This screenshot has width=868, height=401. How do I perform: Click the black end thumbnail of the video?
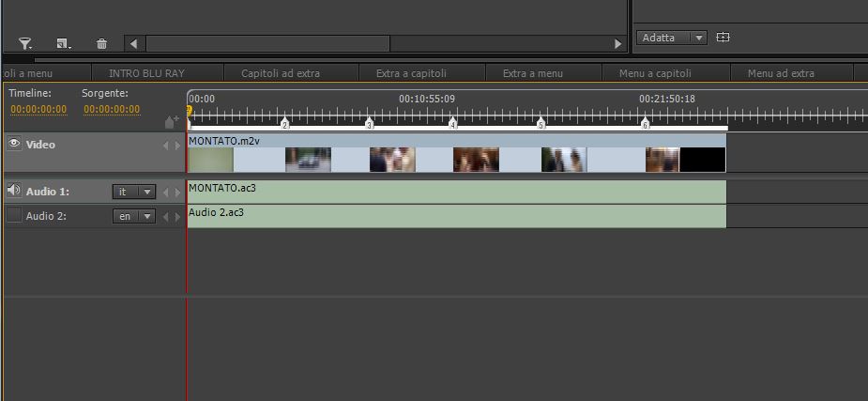[703, 160]
